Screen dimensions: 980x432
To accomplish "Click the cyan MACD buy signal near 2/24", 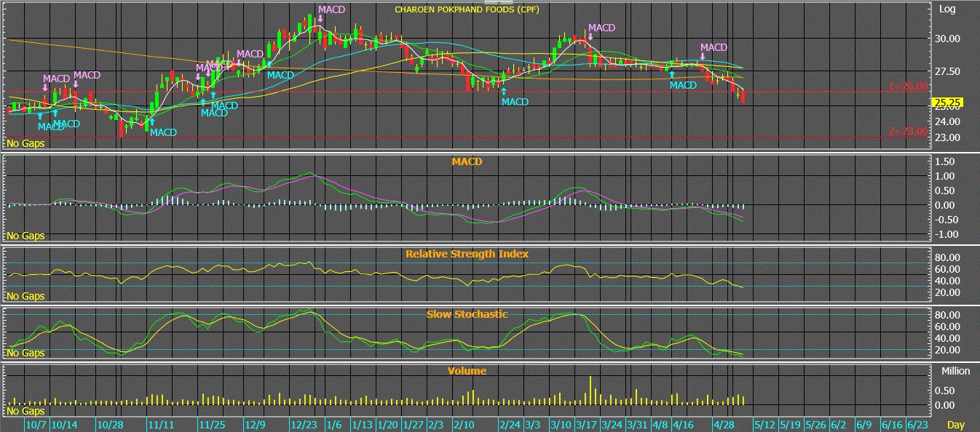I will [515, 102].
